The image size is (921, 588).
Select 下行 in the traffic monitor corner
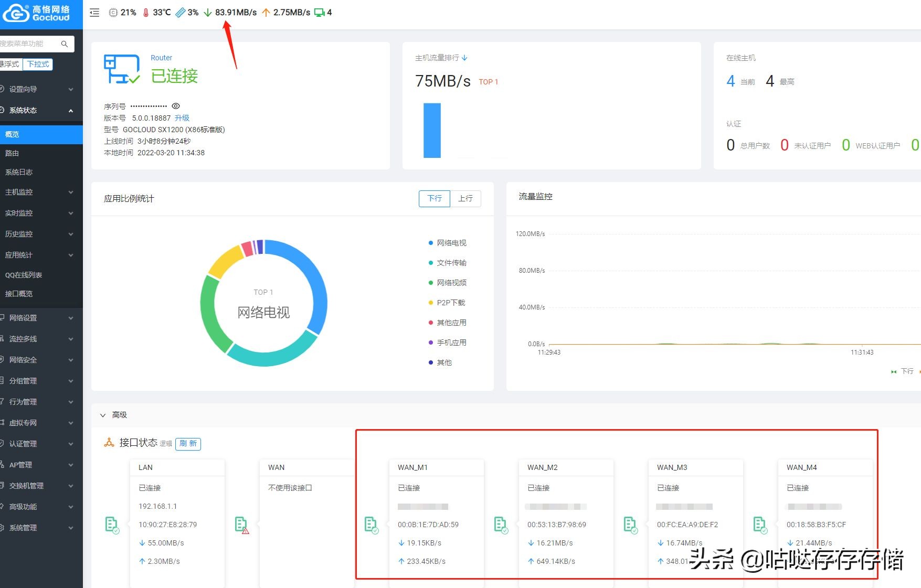coord(907,371)
